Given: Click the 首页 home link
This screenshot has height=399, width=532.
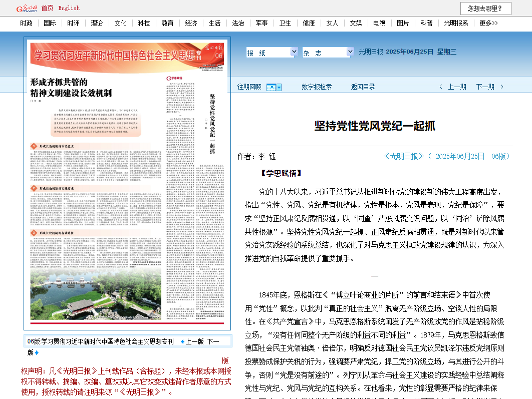Looking at the screenshot, I should 48,8.
